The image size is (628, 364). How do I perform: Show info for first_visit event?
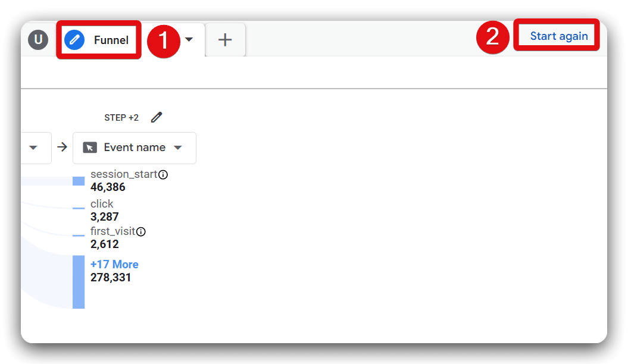[141, 232]
